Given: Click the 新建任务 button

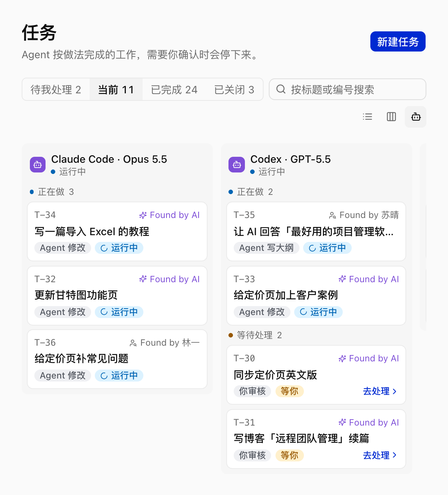Looking at the screenshot, I should tap(398, 41).
